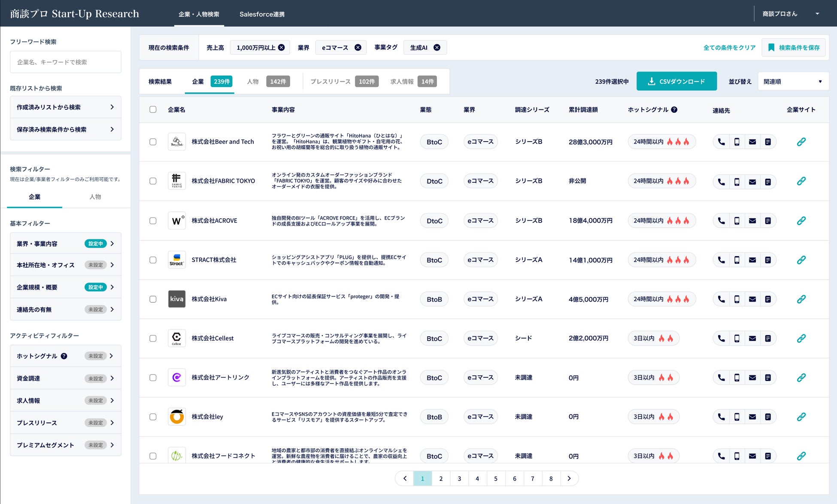Expand the 資金調達 activity filter

[x=65, y=378]
